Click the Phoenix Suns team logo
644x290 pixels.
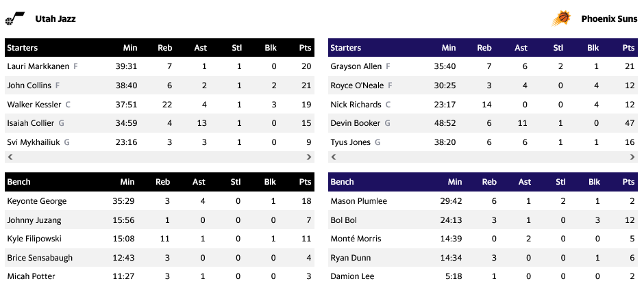[x=561, y=18]
